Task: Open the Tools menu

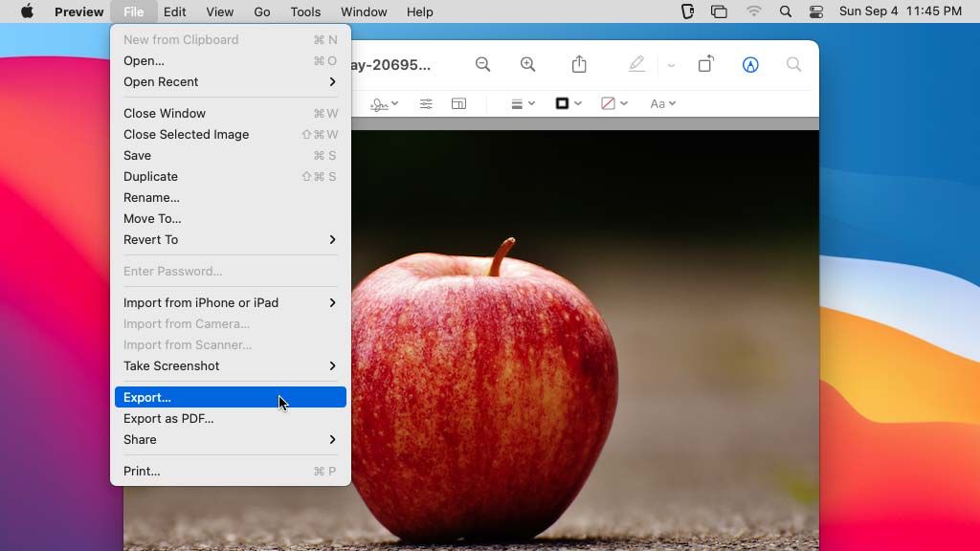Action: click(x=304, y=11)
